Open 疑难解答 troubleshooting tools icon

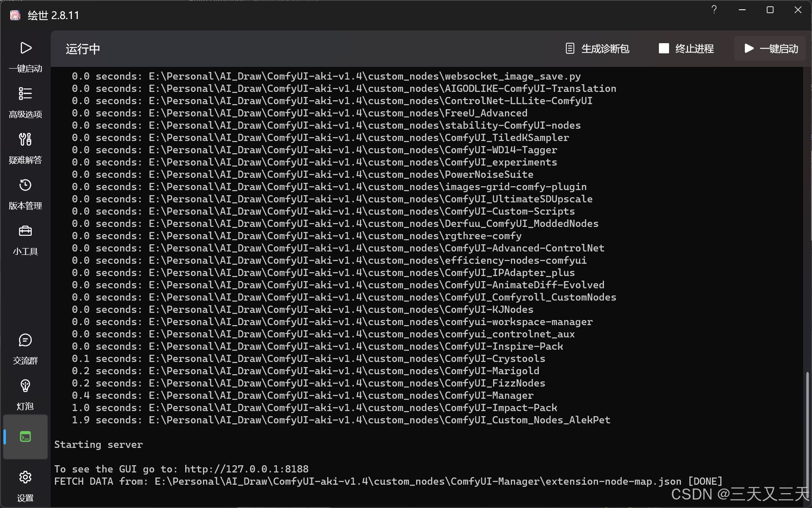click(x=25, y=139)
